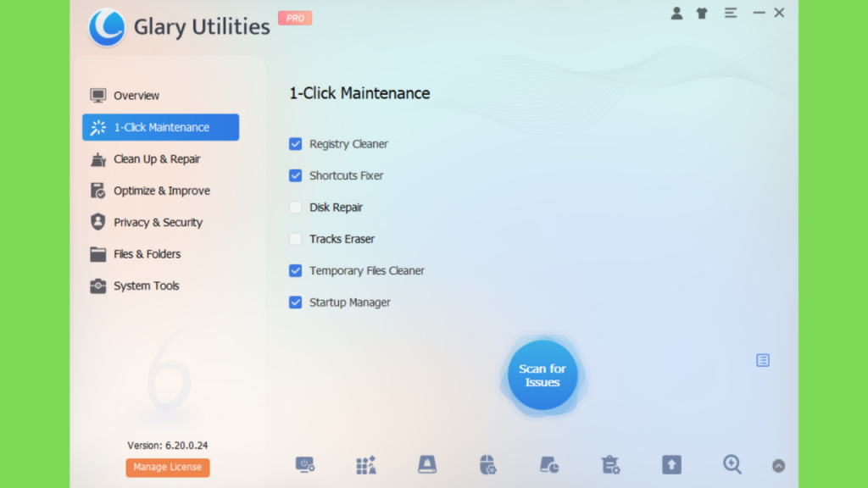Screen dimensions: 868x488
Task: Close the Glary Utilities window
Action: click(x=779, y=13)
